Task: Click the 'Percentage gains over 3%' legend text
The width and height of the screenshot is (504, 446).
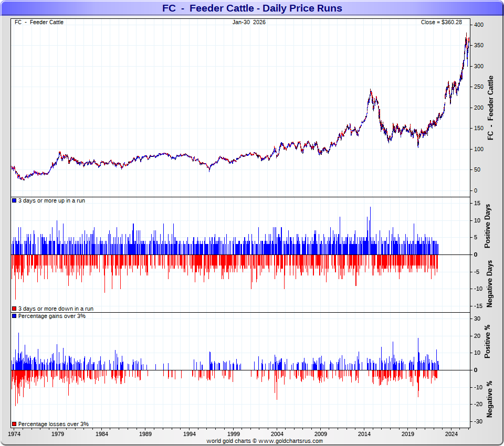Action: click(52, 316)
